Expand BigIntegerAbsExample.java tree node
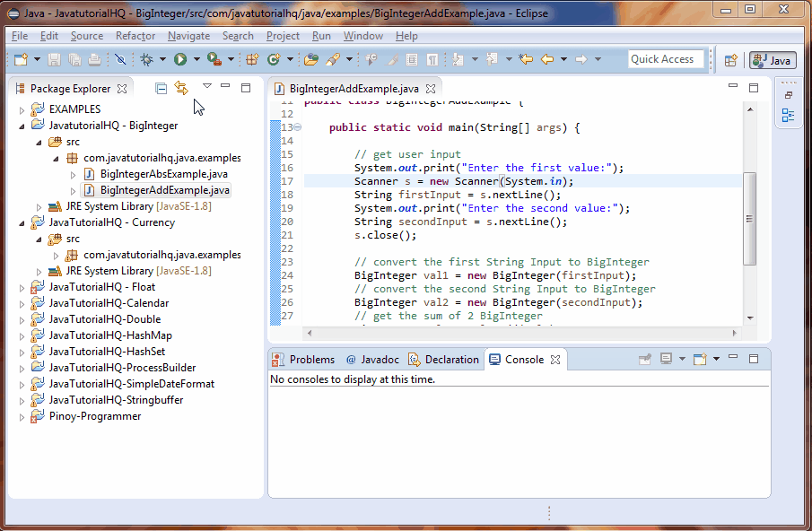This screenshot has width=812, height=531. click(x=73, y=175)
